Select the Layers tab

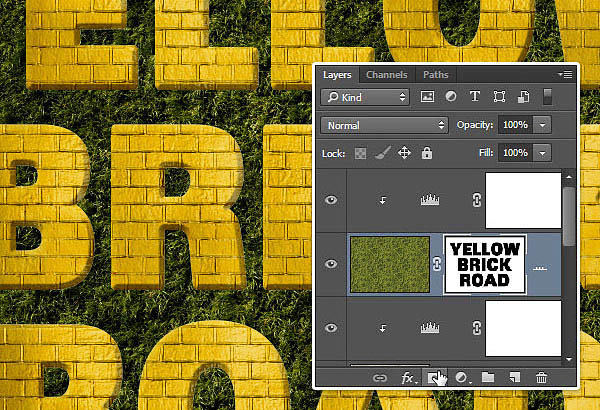click(x=337, y=75)
